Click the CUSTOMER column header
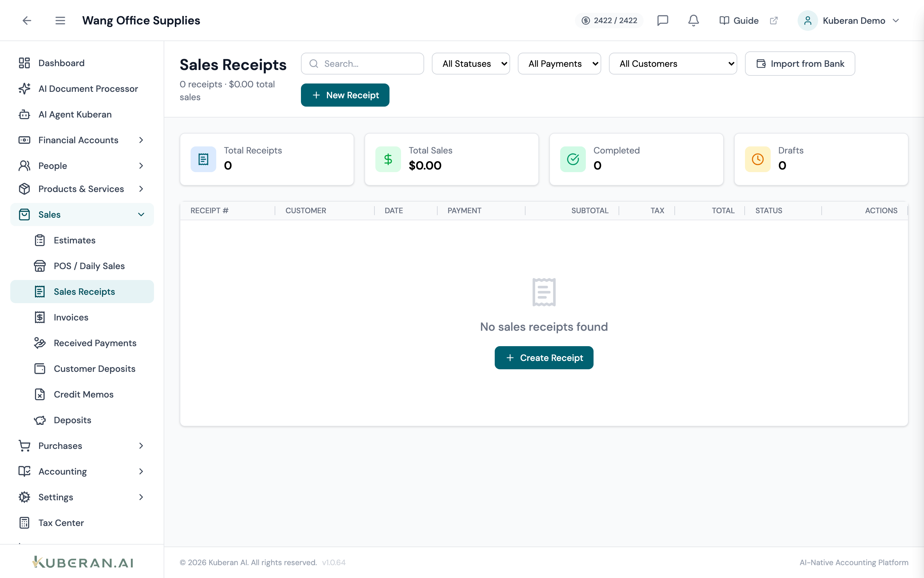 (305, 211)
